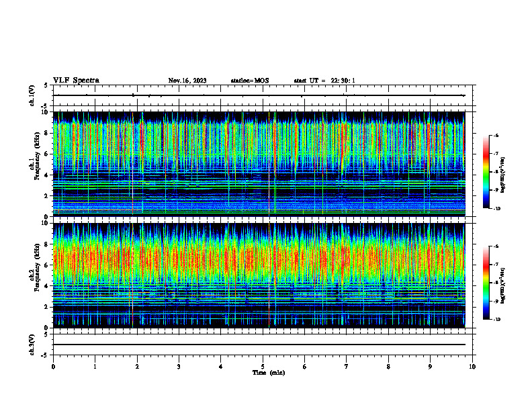Click the ch.1 voltage waveform trace

[259, 95]
